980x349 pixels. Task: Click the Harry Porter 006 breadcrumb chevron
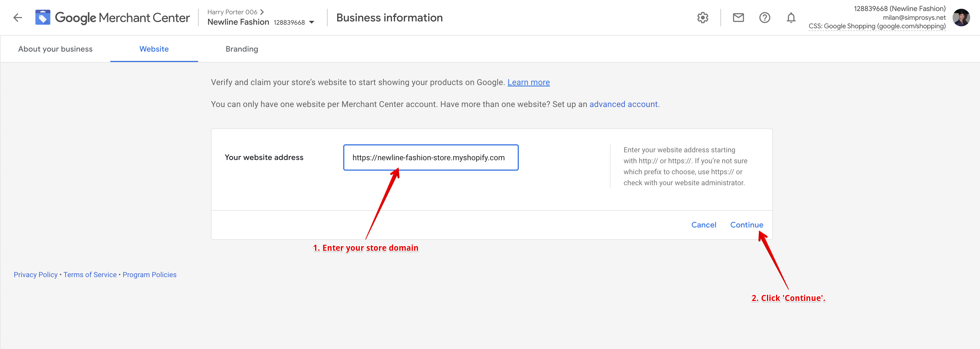(x=262, y=12)
